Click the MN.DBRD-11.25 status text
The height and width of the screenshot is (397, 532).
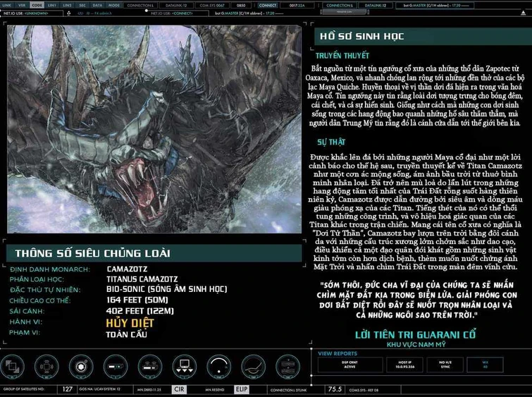pos(149,389)
